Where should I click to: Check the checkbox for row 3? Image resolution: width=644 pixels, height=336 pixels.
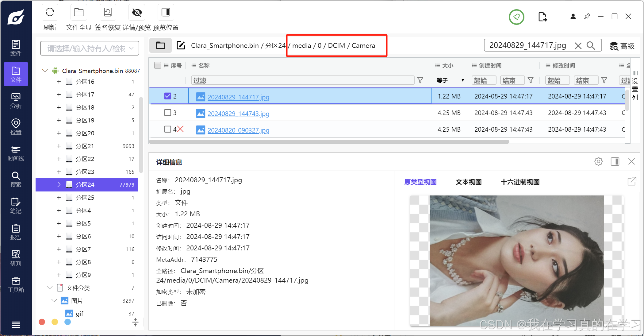pyautogui.click(x=167, y=113)
